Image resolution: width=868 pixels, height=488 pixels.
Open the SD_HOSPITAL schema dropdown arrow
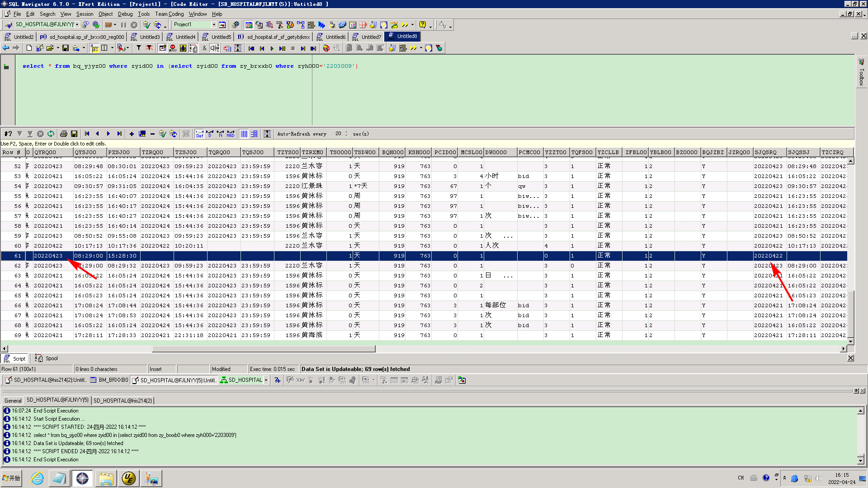pos(266,380)
